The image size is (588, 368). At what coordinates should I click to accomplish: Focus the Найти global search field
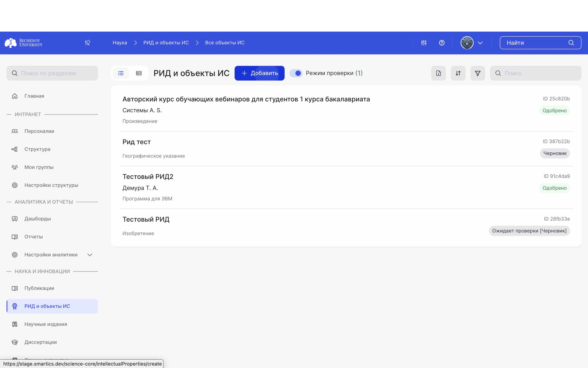[540, 43]
